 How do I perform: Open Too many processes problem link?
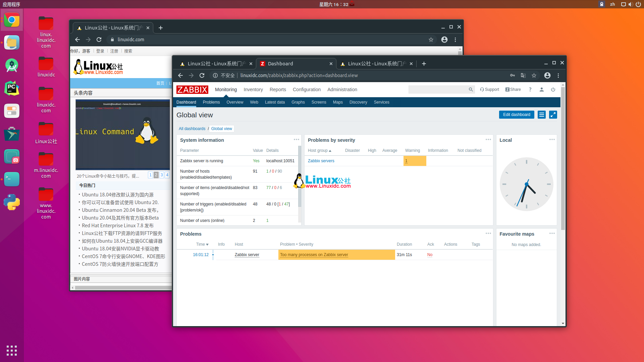pos(314,255)
